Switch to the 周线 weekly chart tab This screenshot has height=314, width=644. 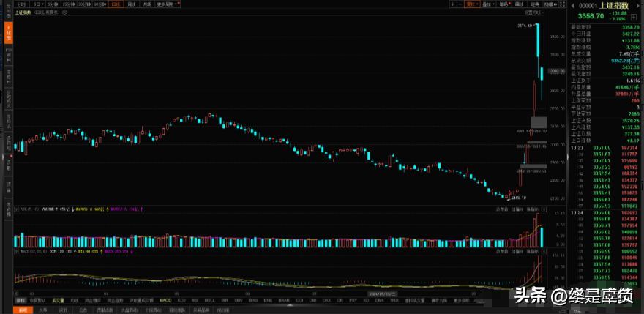point(132,4)
